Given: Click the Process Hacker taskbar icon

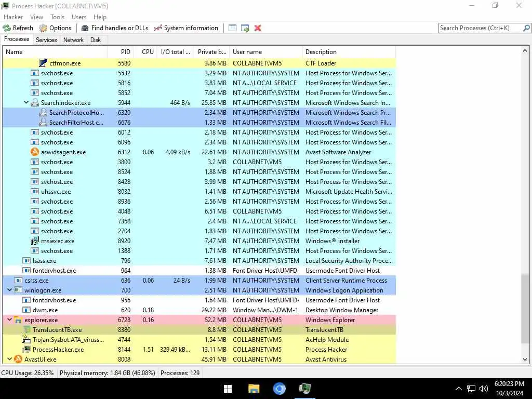Looking at the screenshot, I should click(305, 389).
